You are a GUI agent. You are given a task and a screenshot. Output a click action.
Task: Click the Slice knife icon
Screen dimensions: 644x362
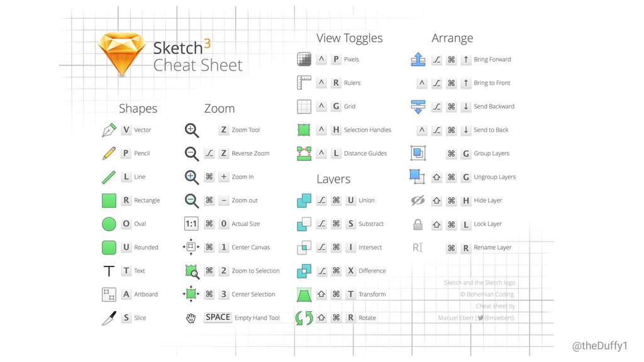(109, 318)
